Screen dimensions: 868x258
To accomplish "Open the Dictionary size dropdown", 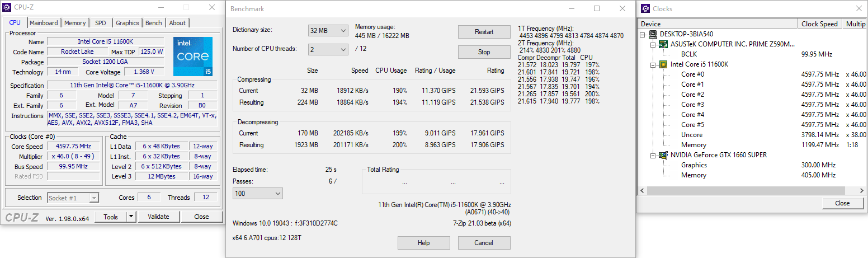I will 328,30.
